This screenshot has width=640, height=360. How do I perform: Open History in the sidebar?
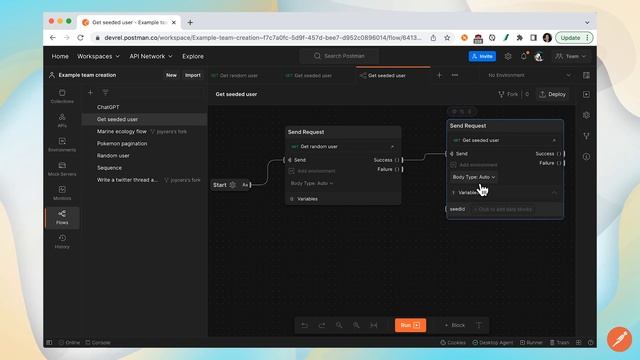(62, 242)
